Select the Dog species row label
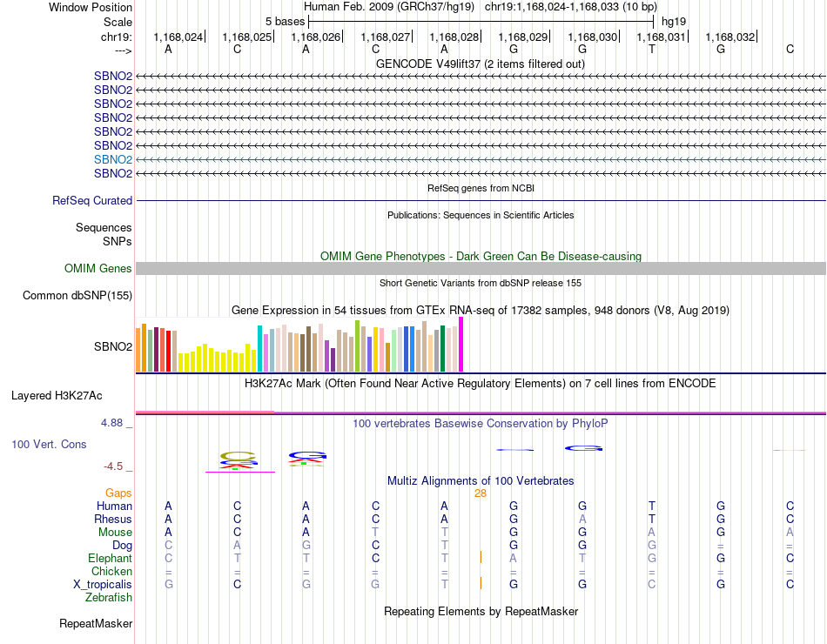The image size is (827, 644). [122, 546]
